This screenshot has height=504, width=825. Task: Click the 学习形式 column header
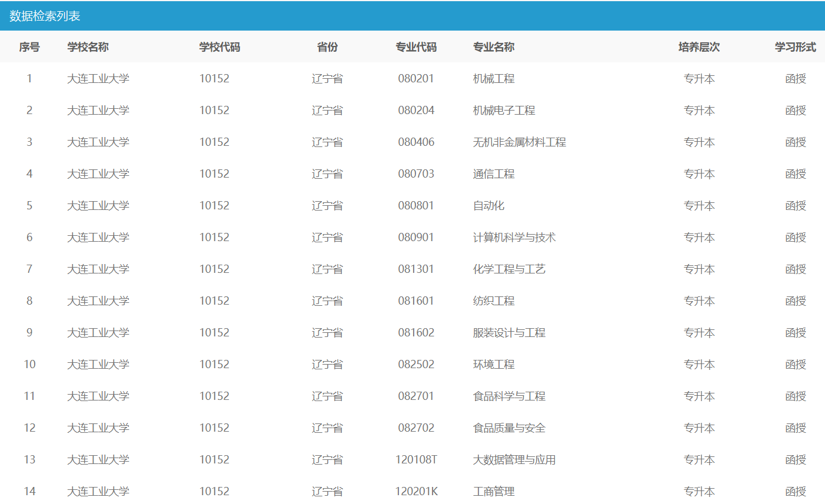point(796,47)
